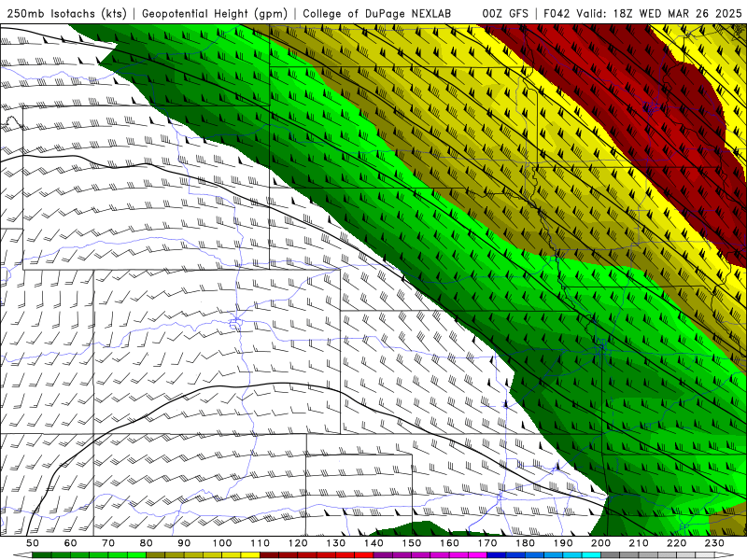
Task: Pick the dark blue swatch right of 170
Action: [497, 555]
